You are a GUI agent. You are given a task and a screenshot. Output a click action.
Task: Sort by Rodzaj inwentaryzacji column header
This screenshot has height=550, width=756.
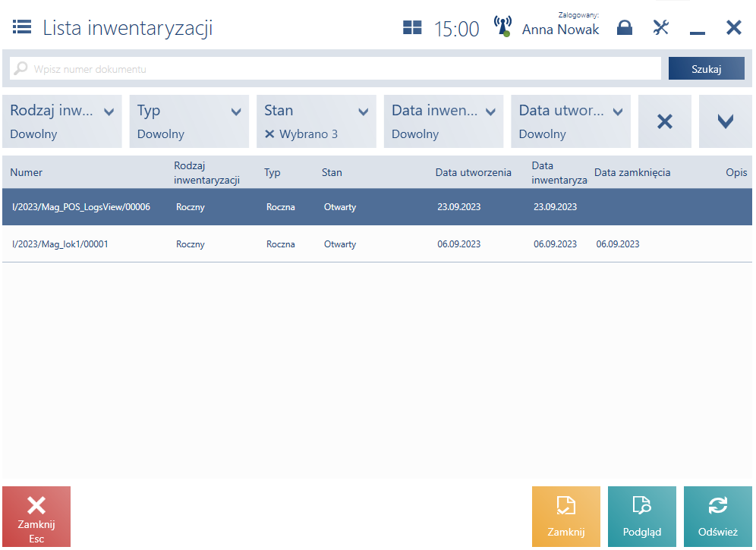(207, 172)
